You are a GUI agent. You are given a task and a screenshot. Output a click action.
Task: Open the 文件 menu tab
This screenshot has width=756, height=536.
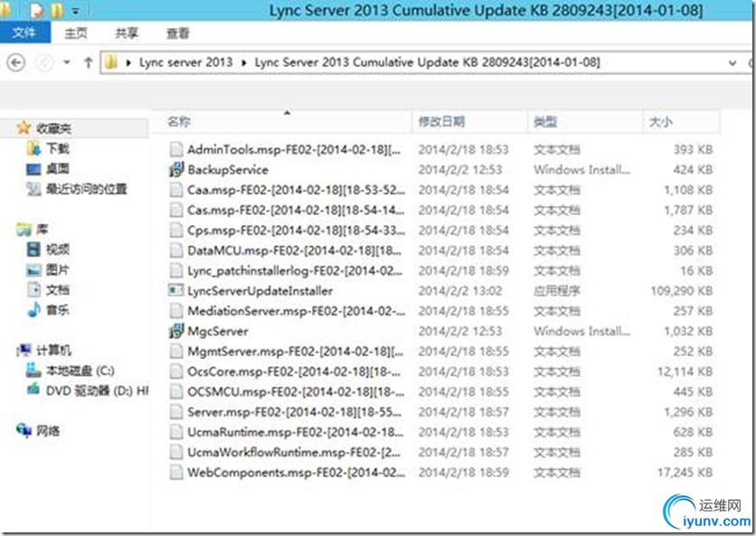tap(24, 33)
